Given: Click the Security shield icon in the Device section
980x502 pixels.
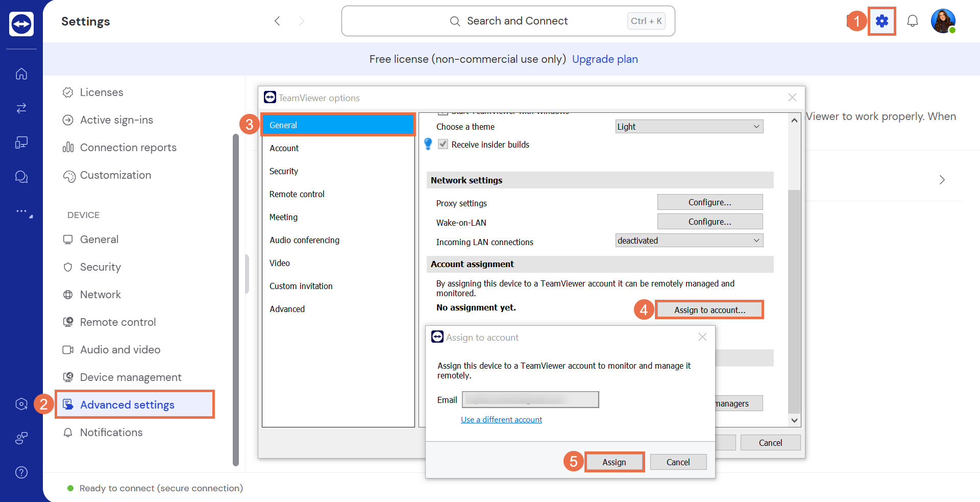Looking at the screenshot, I should [68, 267].
